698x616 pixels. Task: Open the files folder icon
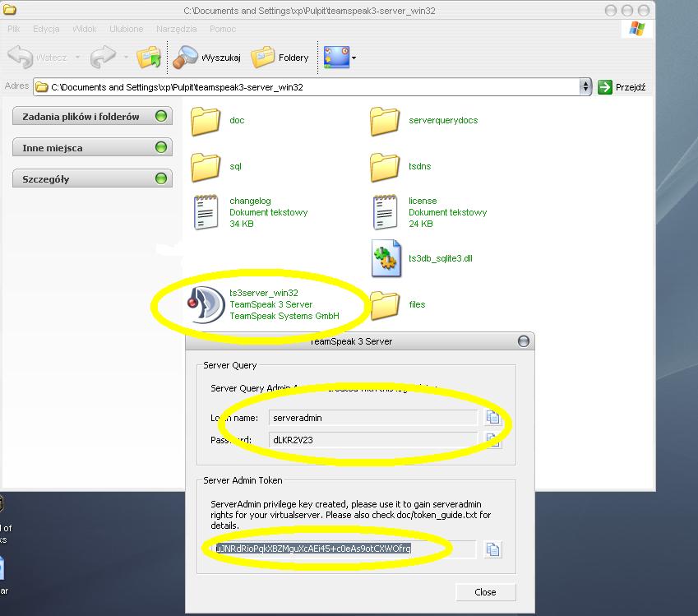(385, 305)
